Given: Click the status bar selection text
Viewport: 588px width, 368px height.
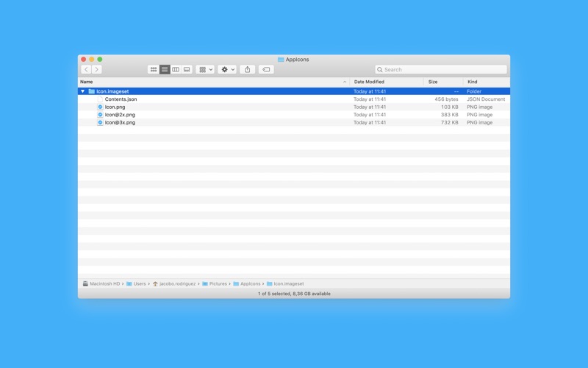Looking at the screenshot, I should (294, 294).
